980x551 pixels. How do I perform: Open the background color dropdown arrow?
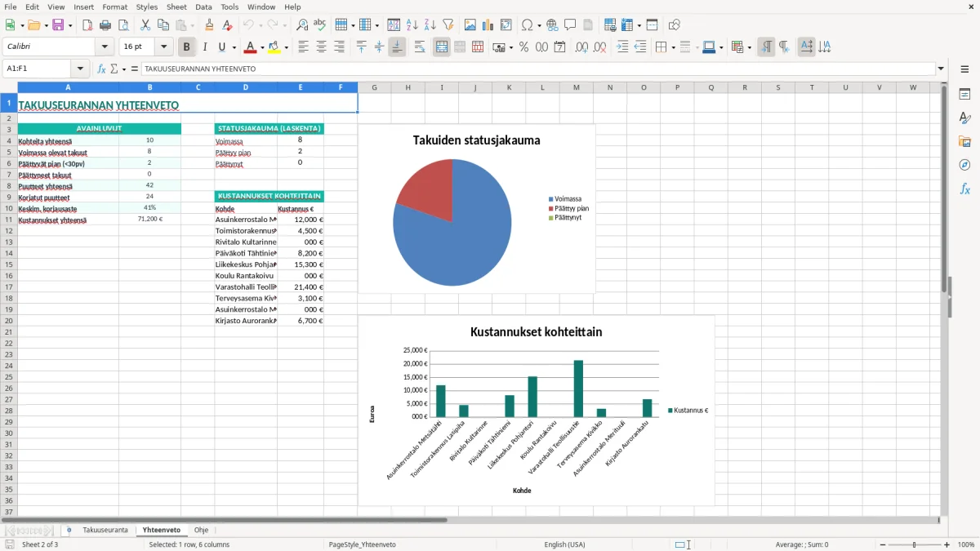(287, 47)
